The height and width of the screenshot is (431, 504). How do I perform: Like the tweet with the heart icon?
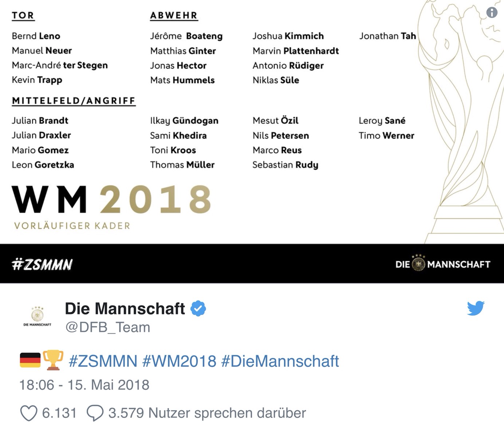28,414
